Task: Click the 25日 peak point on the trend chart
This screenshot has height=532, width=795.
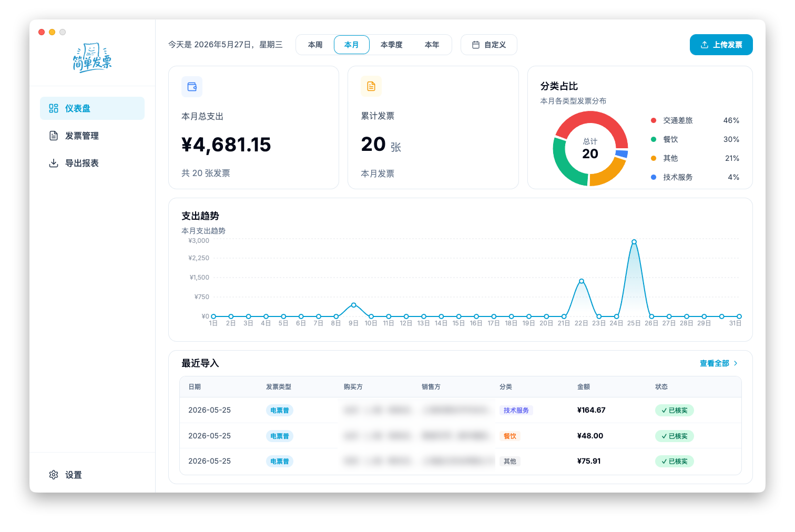Action: [634, 242]
